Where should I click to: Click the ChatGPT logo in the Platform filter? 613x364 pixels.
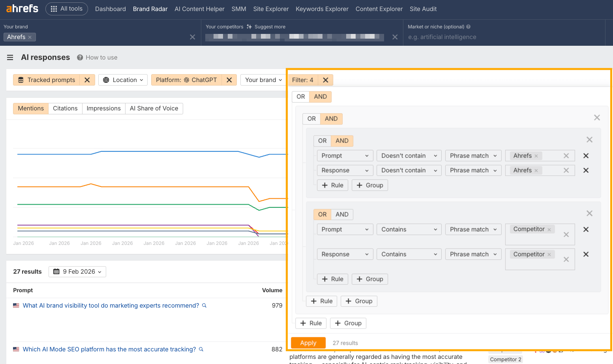186,80
